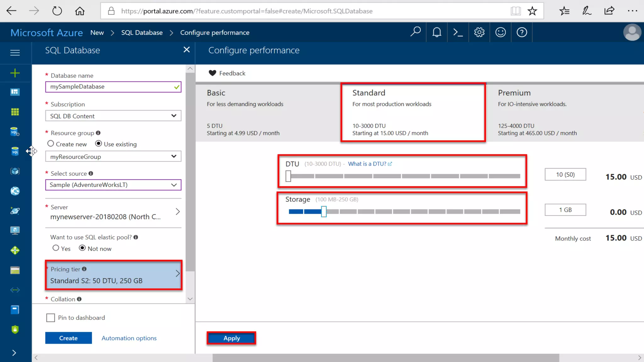644x362 pixels.
Task: Open reading view icon in address bar
Action: pos(516,11)
